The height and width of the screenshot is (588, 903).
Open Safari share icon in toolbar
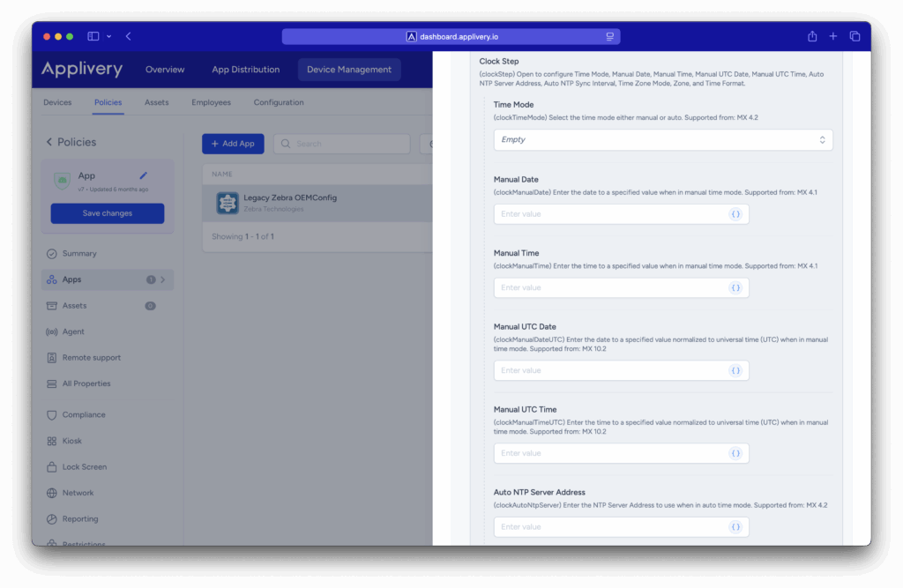click(812, 36)
